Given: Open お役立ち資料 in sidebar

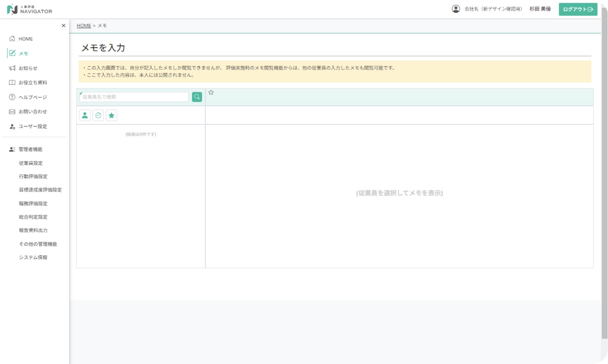Looking at the screenshot, I should click(x=33, y=83).
